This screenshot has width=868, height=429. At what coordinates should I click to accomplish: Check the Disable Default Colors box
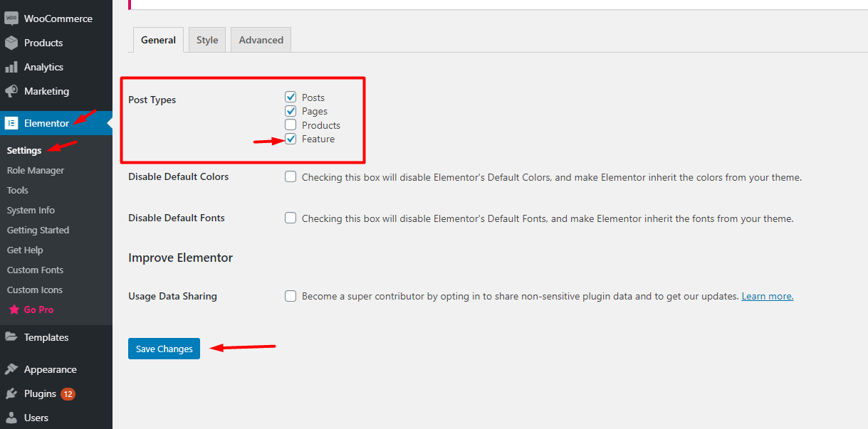click(x=291, y=176)
